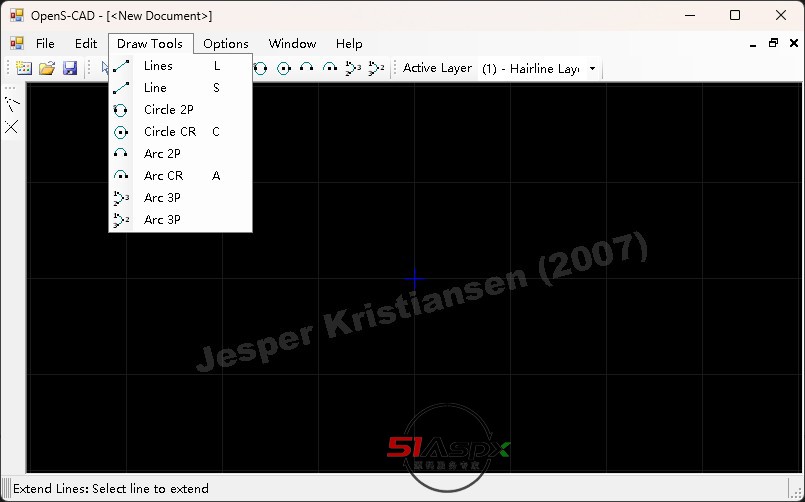
Task: Choose Lines from the Draw Tools menu
Action: 180,66
